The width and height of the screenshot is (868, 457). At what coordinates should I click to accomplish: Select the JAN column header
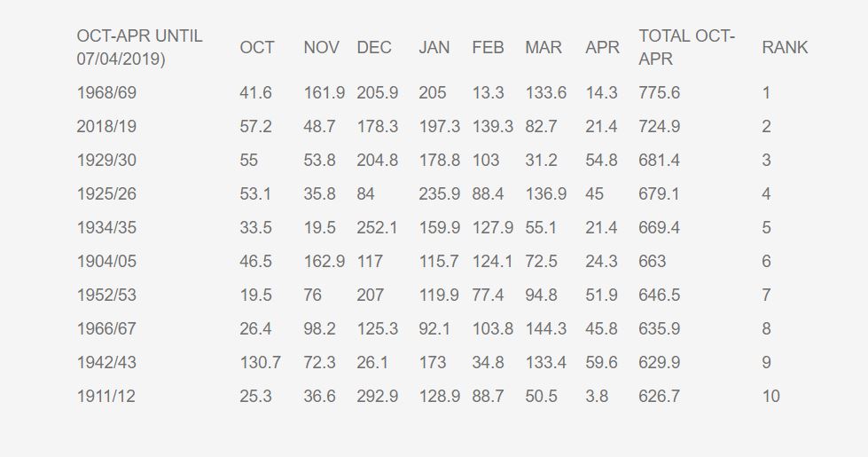(434, 48)
